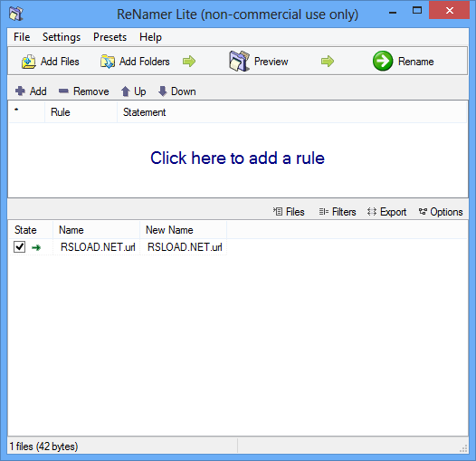Click the Export icon

point(372,212)
